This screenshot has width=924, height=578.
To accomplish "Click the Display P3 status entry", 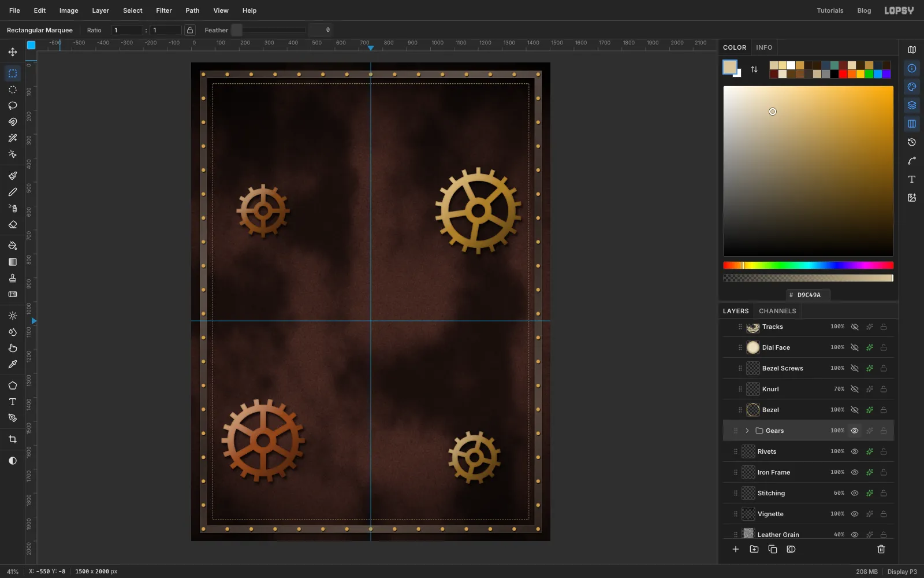I will click(x=902, y=572).
